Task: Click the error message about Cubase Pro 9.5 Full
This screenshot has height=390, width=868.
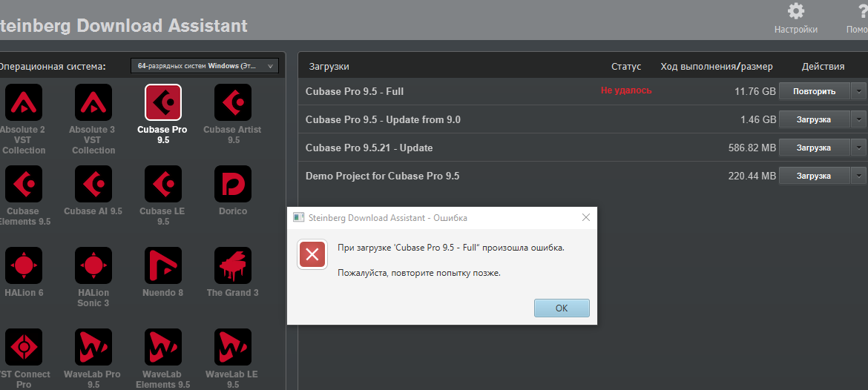Action: click(451, 248)
